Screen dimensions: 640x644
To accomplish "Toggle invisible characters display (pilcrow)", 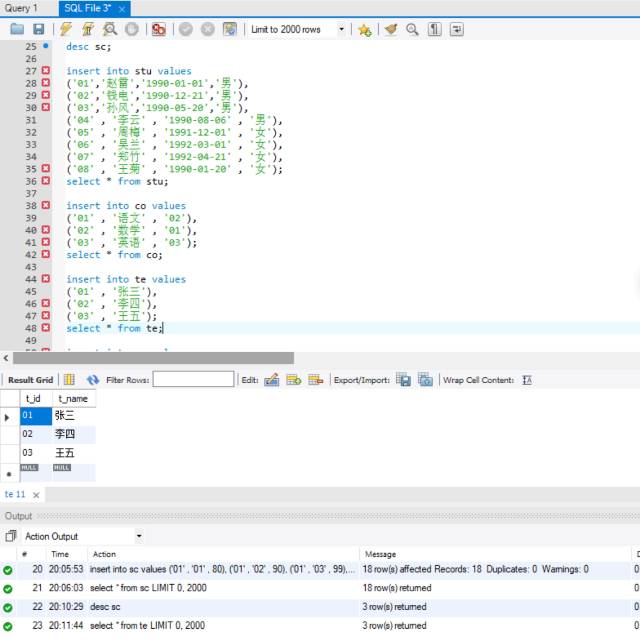I will pos(435,30).
